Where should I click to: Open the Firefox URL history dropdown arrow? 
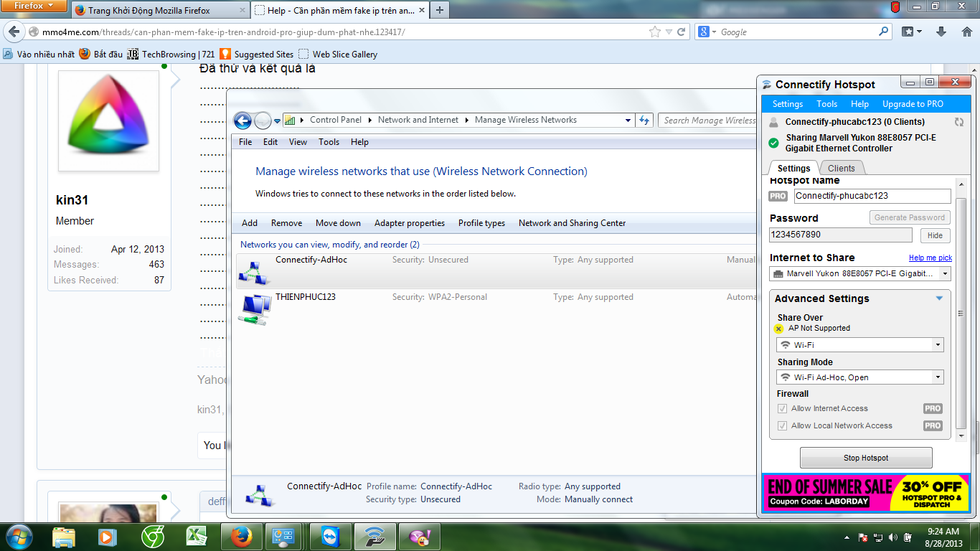(669, 32)
